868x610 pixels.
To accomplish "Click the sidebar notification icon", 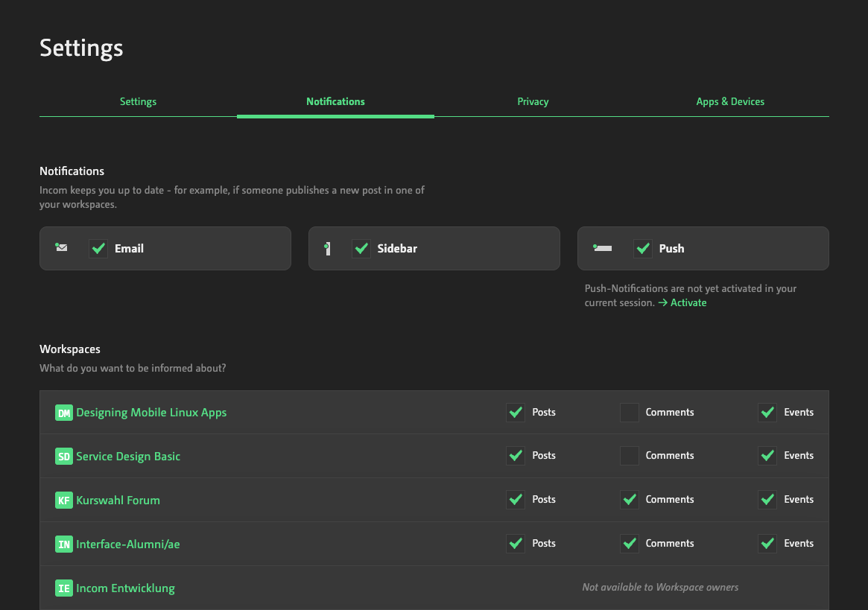I will point(327,249).
